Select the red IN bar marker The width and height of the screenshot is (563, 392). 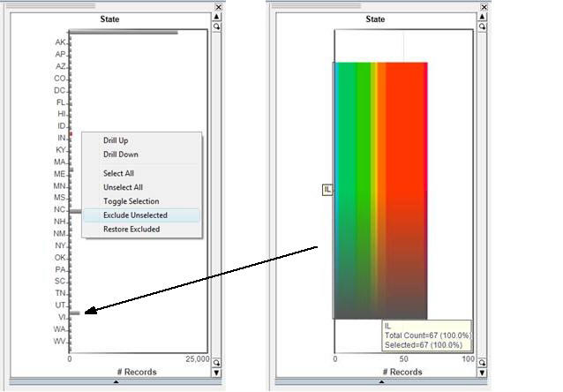pyautogui.click(x=71, y=133)
